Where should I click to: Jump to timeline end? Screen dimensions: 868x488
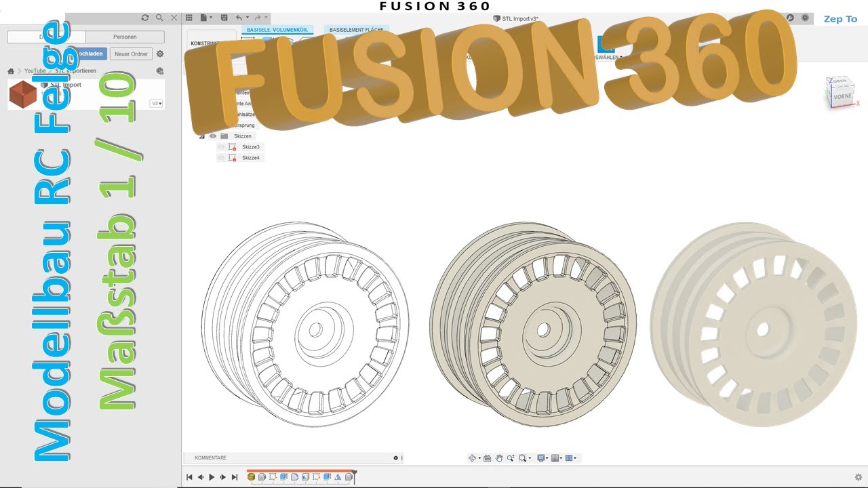(x=235, y=477)
